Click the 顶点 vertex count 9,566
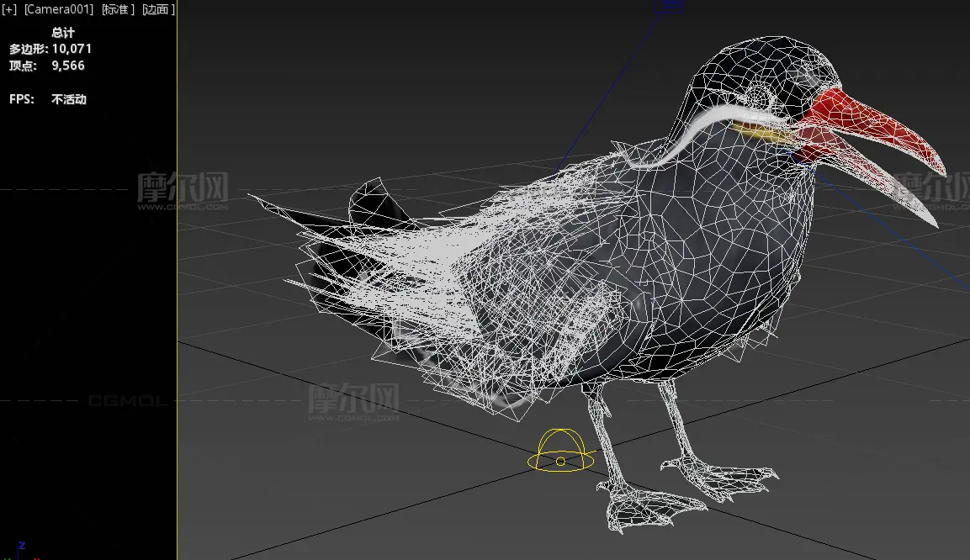 pyautogui.click(x=67, y=66)
